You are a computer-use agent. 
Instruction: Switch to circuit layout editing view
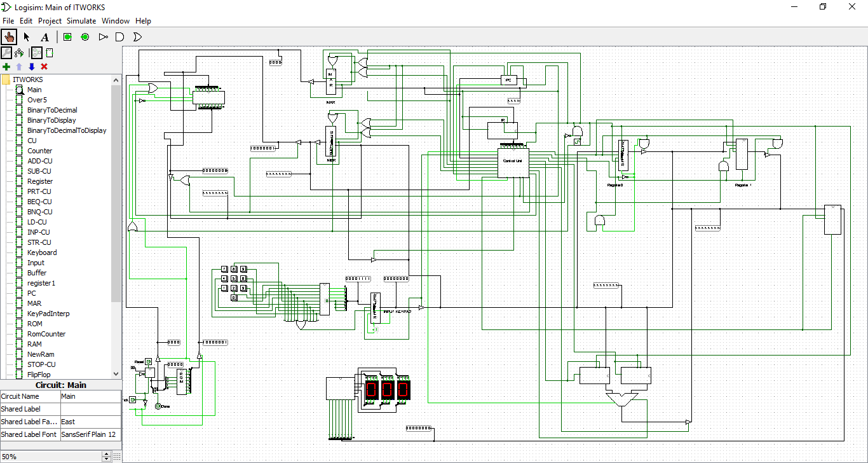[x=37, y=53]
